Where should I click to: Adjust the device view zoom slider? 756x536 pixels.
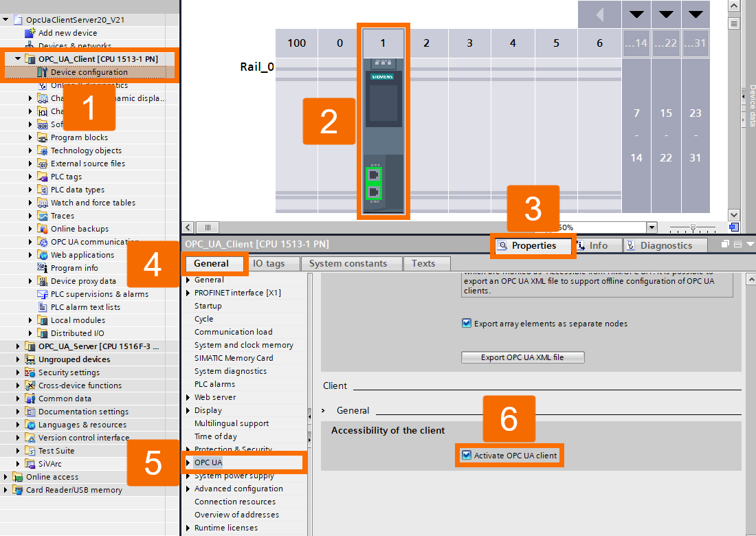click(693, 227)
